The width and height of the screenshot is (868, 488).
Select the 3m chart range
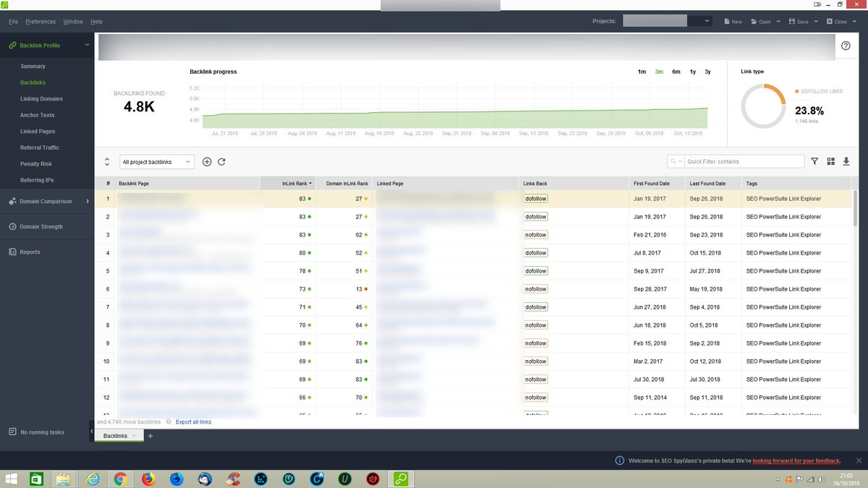click(x=659, y=72)
